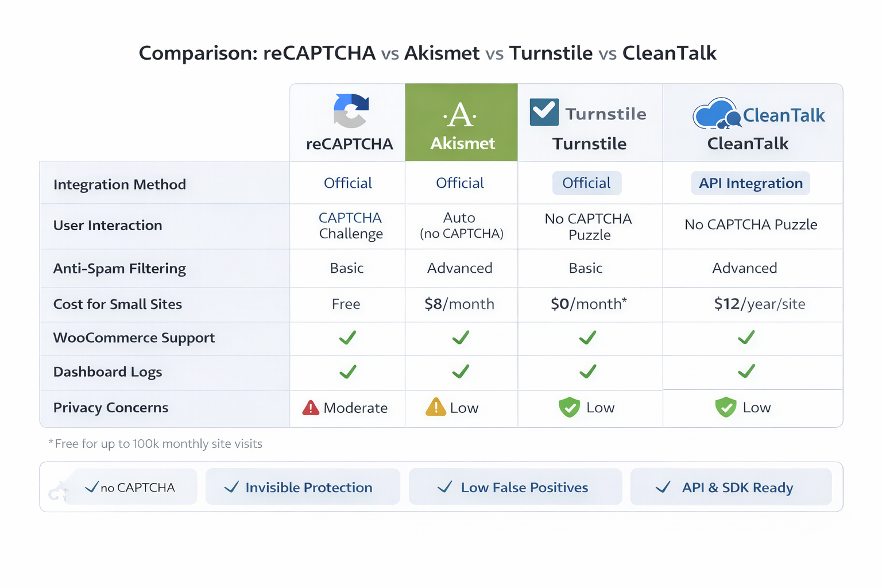Click the no CAPTCHA feature badge
Screen dimensions: 882x588
pos(132,487)
